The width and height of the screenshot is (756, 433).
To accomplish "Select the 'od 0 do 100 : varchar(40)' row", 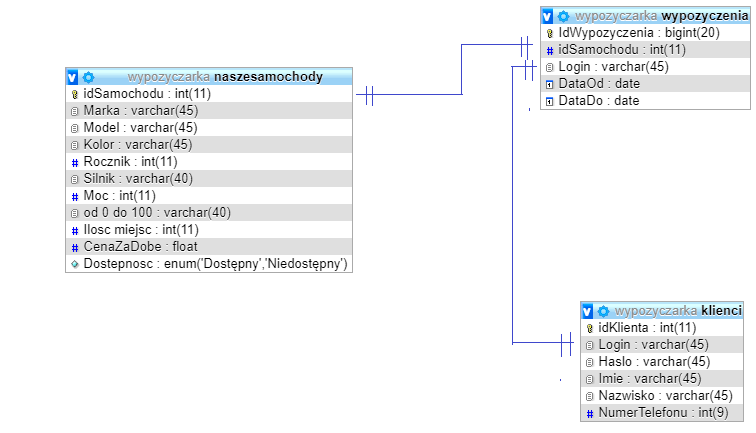I will [x=209, y=212].
